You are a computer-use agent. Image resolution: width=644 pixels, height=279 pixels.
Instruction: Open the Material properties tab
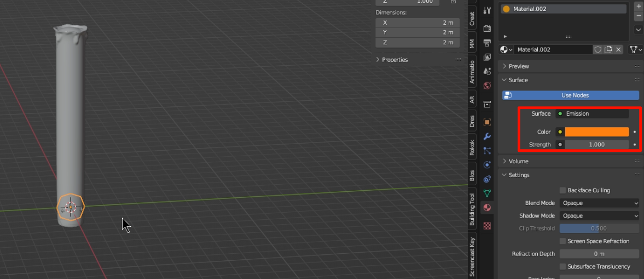click(x=487, y=207)
